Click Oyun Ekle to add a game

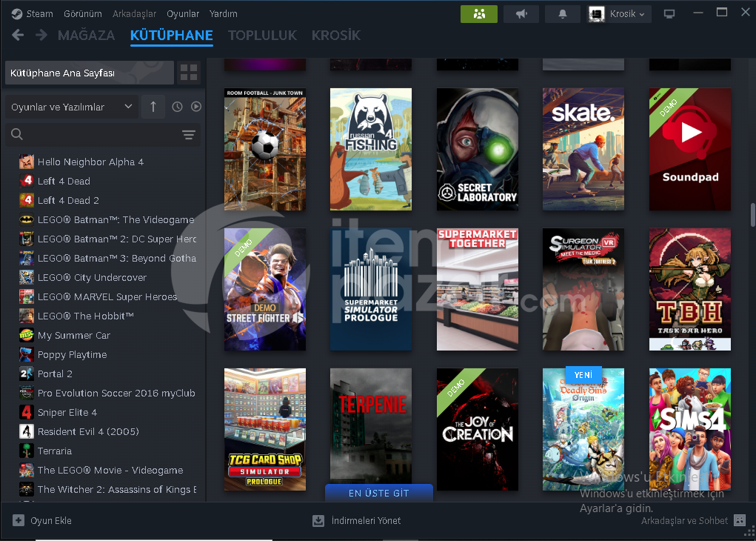coord(42,521)
